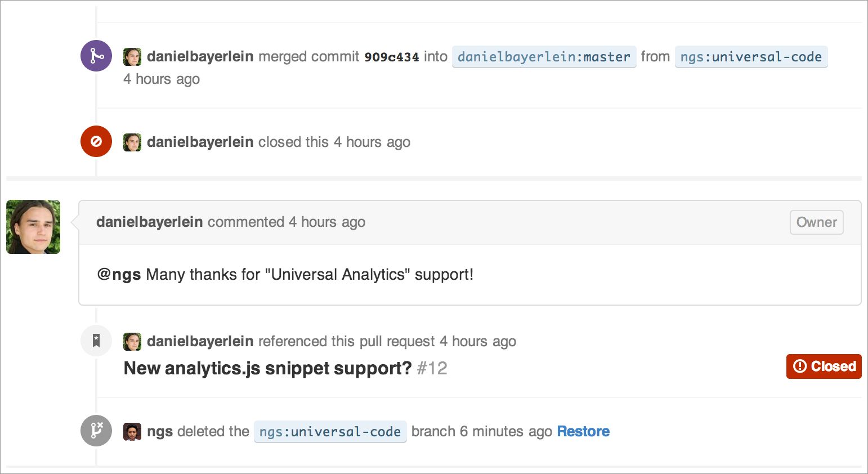868x474 pixels.
Task: Click the purple merge event icon
Action: click(96, 56)
